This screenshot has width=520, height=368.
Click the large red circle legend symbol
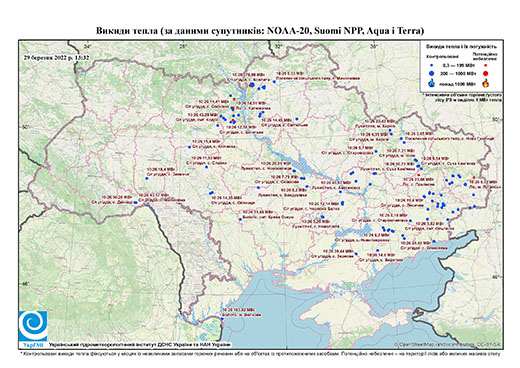pos(486,73)
